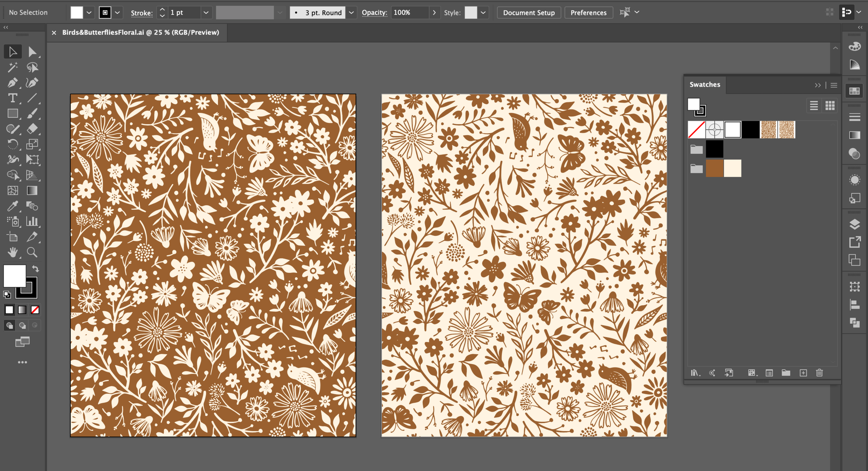Set paint mode to None
Image resolution: width=868 pixels, height=471 pixels.
35,310
